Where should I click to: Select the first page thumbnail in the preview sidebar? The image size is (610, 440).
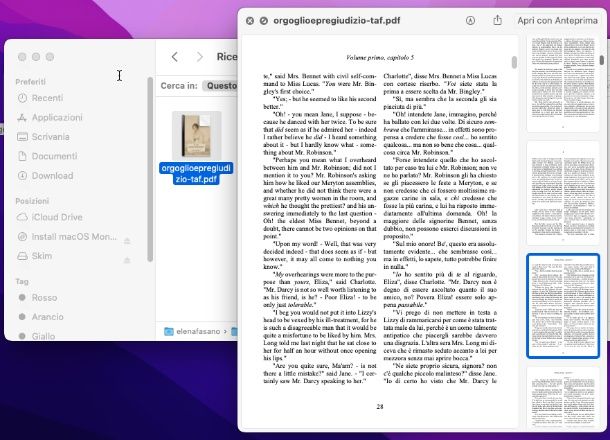[563, 83]
